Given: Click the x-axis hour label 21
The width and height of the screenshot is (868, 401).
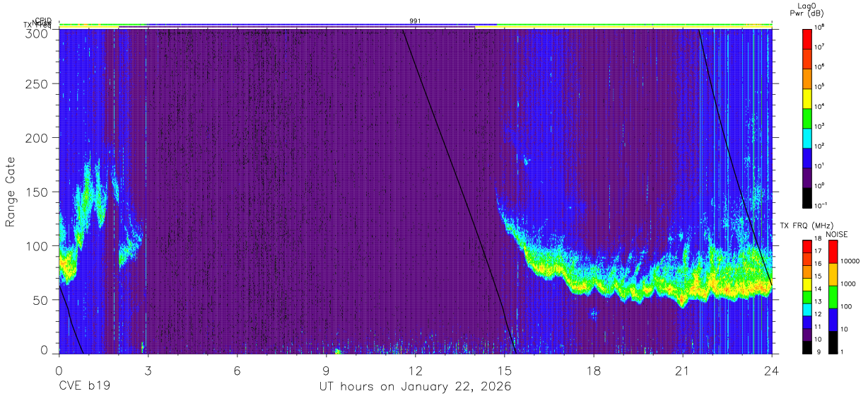Looking at the screenshot, I should pyautogui.click(x=683, y=371).
